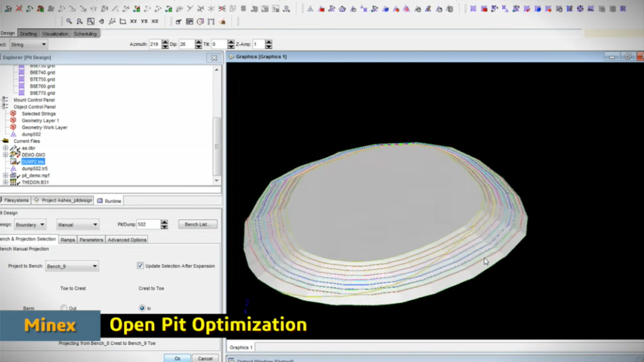Image resolution: width=644 pixels, height=362 pixels.
Task: Select the zoom magnifier tool
Action: [x=70, y=21]
